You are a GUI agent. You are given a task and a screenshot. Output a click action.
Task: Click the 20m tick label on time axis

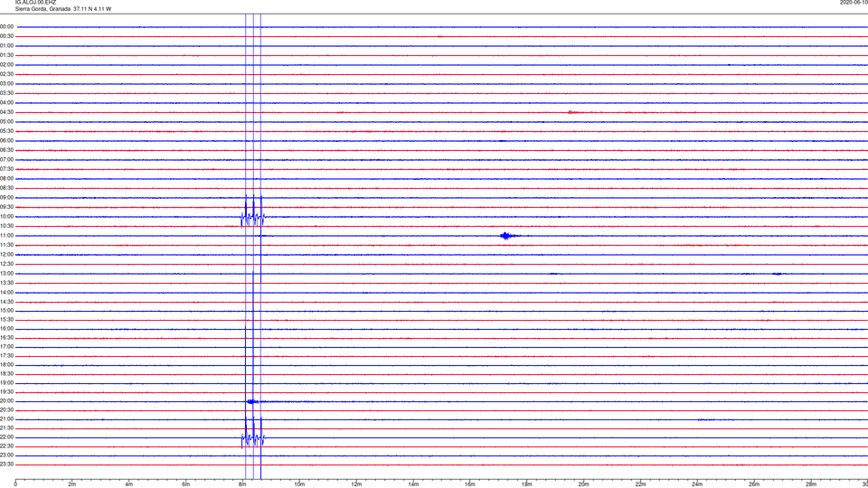(x=583, y=484)
